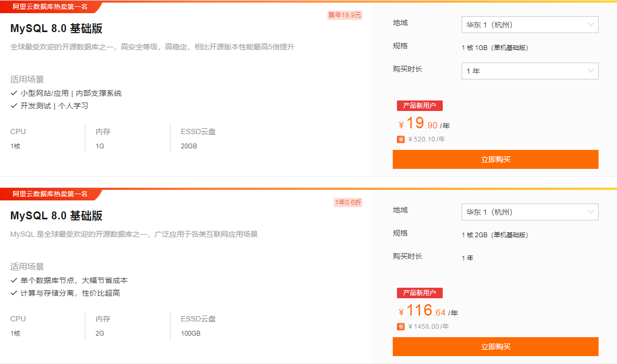Click 立即购买 for the ¥116.64 plan
The width and height of the screenshot is (617, 364).
495,347
